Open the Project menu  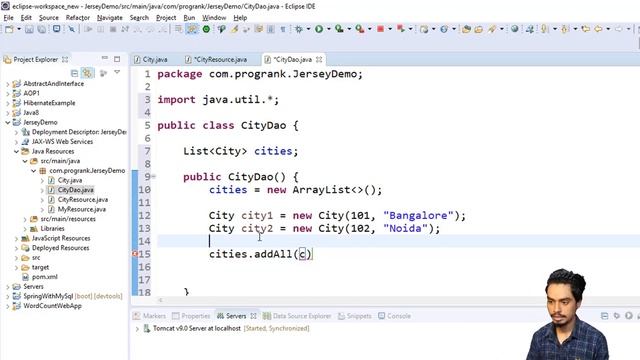166,18
